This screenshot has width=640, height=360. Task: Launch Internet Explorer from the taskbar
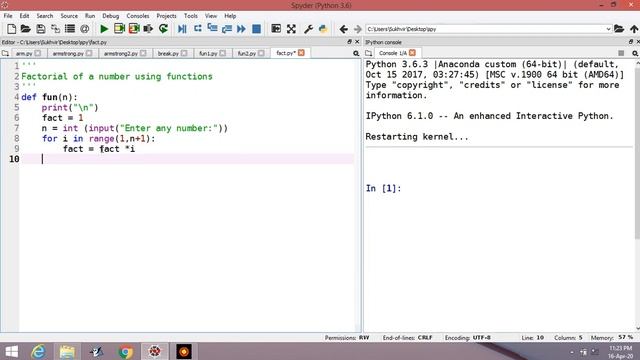point(38,351)
